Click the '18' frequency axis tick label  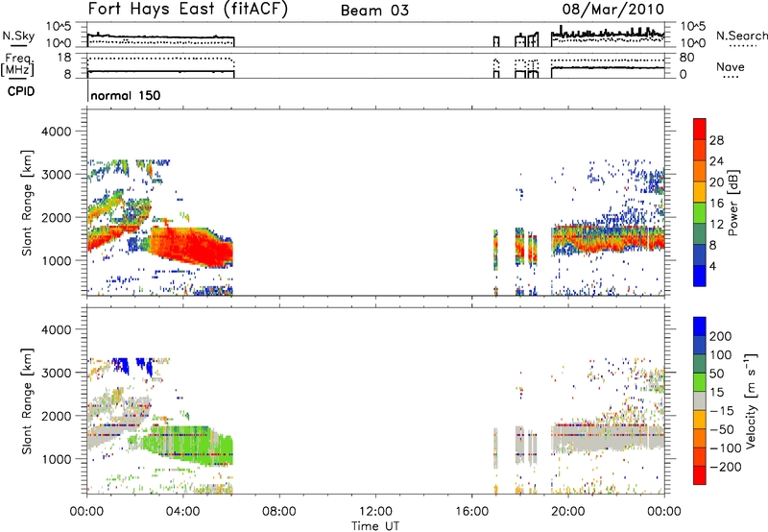64,58
